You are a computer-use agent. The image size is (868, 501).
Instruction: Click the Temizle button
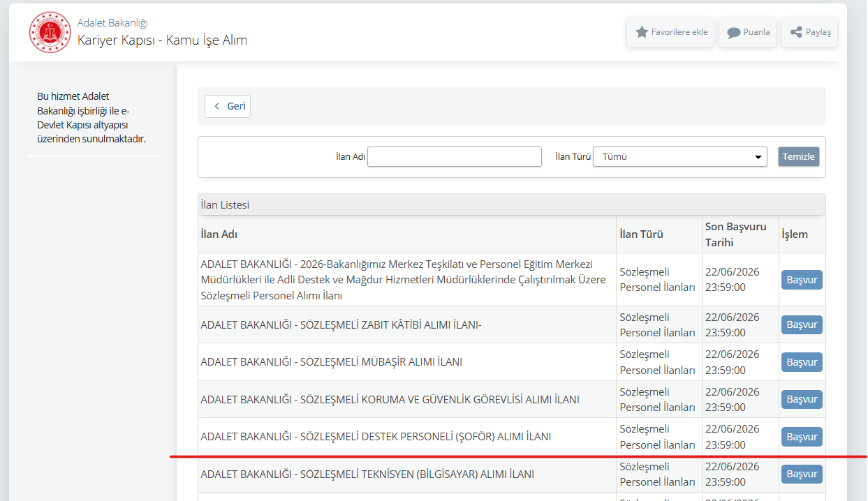[799, 156]
